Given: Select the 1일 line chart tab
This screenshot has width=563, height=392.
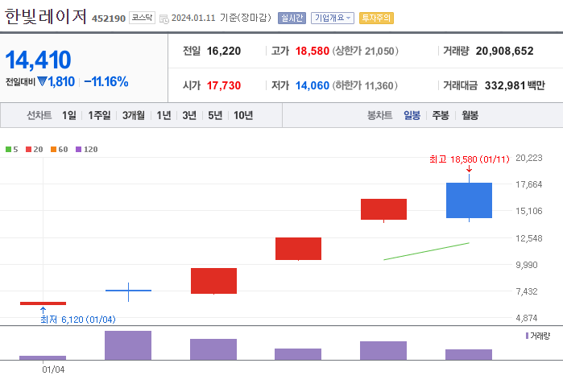Looking at the screenshot, I should click(69, 115).
